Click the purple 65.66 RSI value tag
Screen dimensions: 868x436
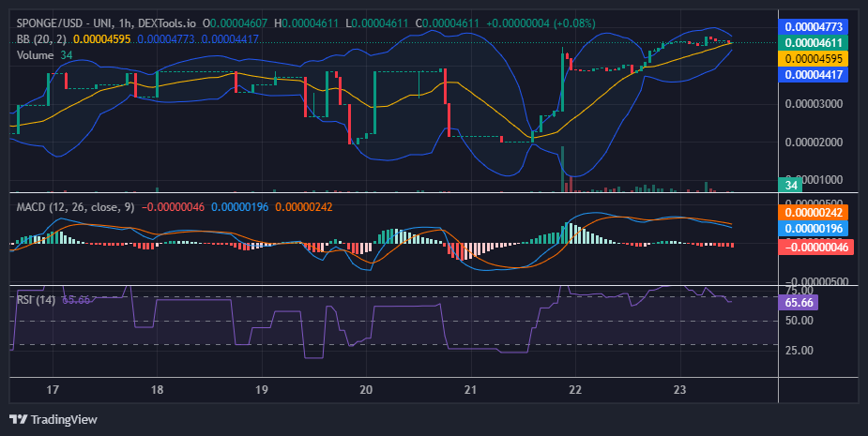[x=799, y=303]
